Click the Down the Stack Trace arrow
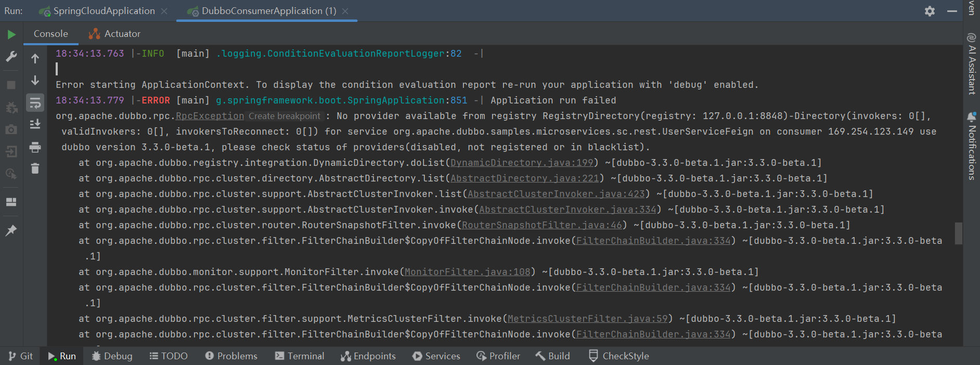The width and height of the screenshot is (980, 365). pos(35,80)
